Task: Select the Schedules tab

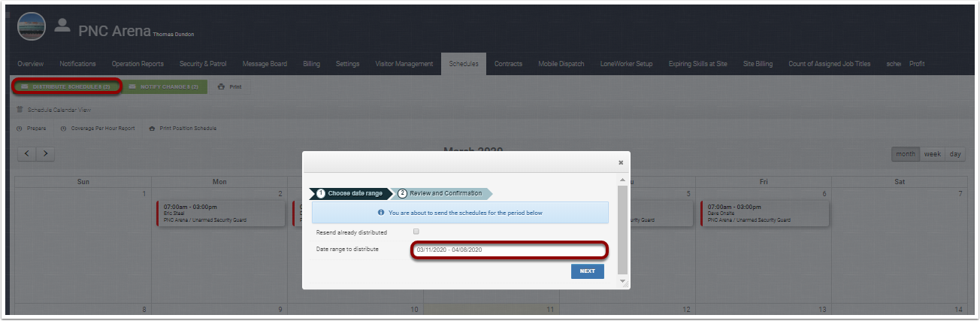Action: [x=464, y=64]
